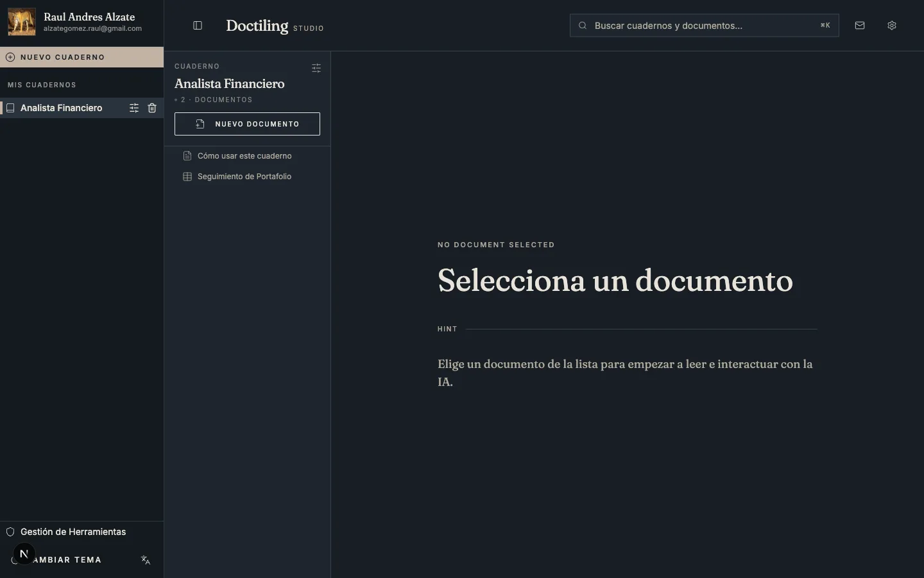Click the user avatar picture
The image size is (924, 578).
22,22
